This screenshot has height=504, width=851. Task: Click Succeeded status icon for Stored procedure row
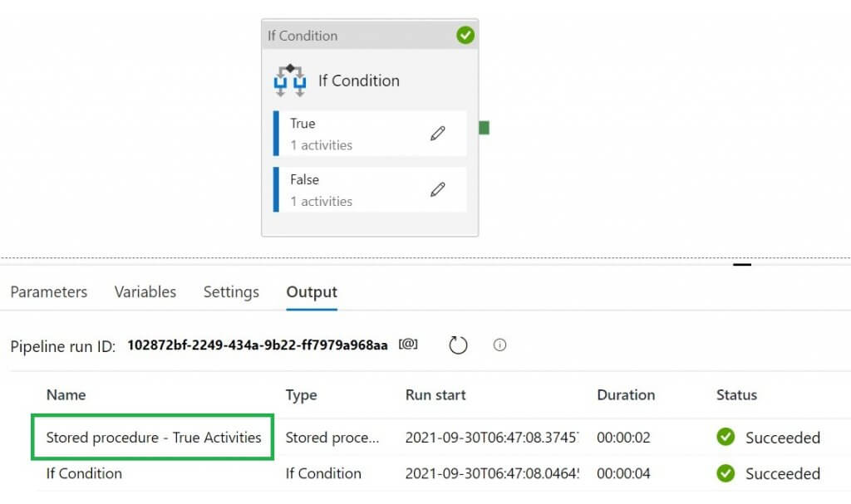point(726,437)
